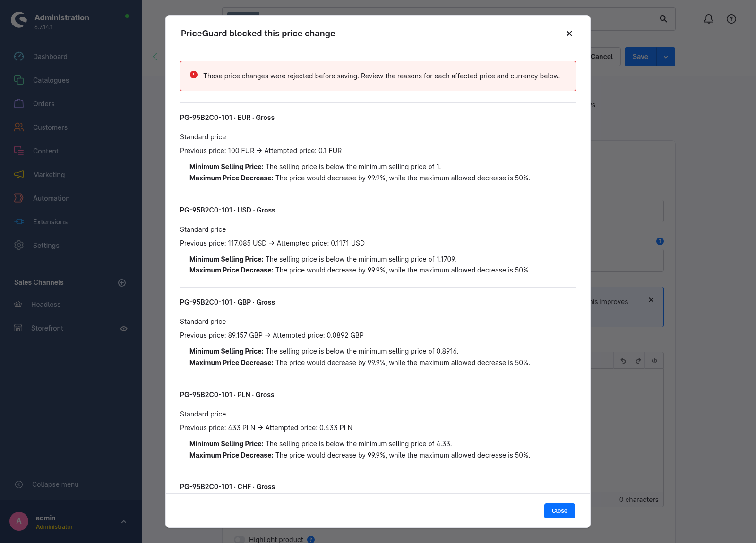Open the Save dropdown arrow
The height and width of the screenshot is (543, 756).
[666, 57]
